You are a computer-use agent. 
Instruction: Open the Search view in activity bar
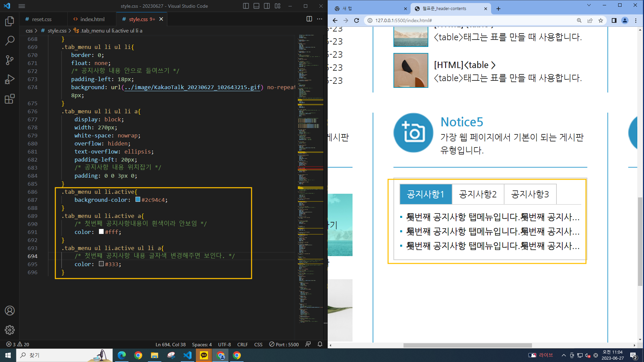click(x=9, y=41)
